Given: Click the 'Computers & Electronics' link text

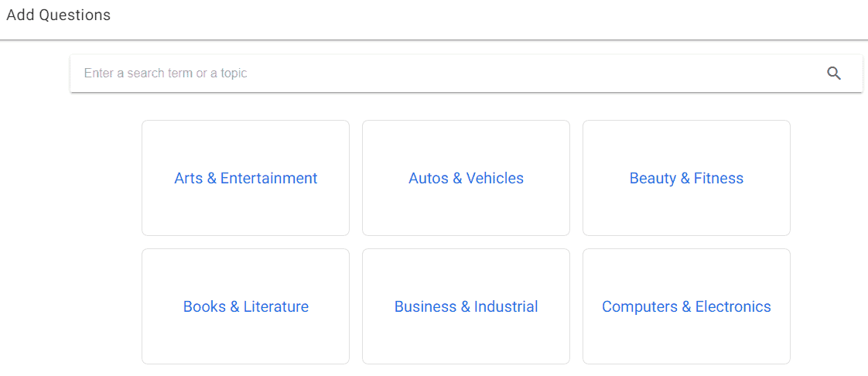Looking at the screenshot, I should pos(686,307).
